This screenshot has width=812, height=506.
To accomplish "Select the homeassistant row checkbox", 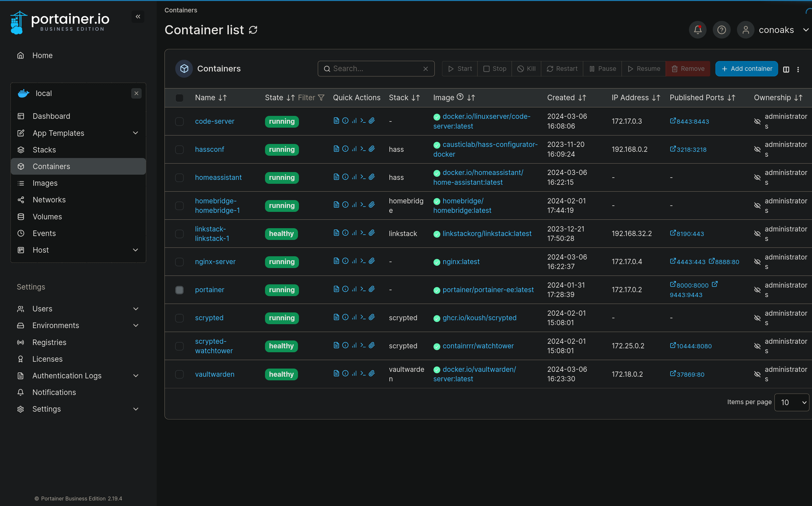I will (179, 177).
